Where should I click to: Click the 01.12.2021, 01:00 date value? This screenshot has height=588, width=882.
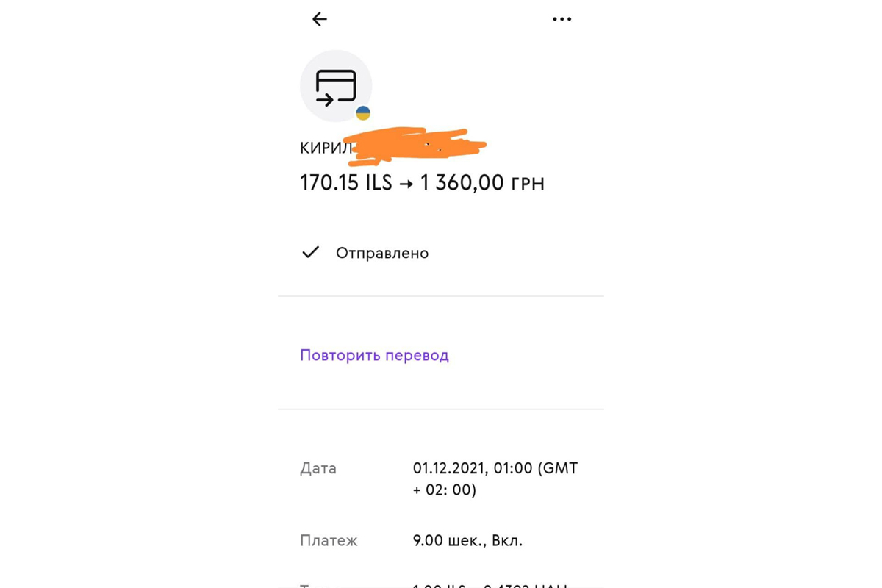point(473,468)
